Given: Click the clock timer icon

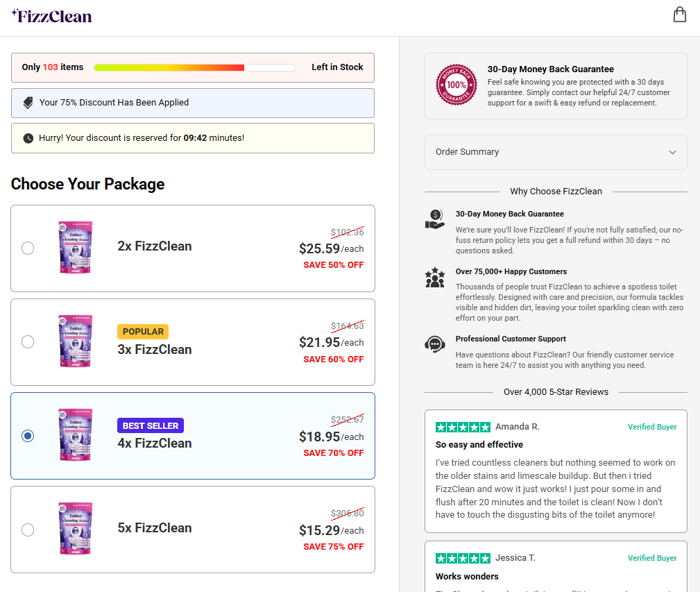Looking at the screenshot, I should (x=28, y=138).
